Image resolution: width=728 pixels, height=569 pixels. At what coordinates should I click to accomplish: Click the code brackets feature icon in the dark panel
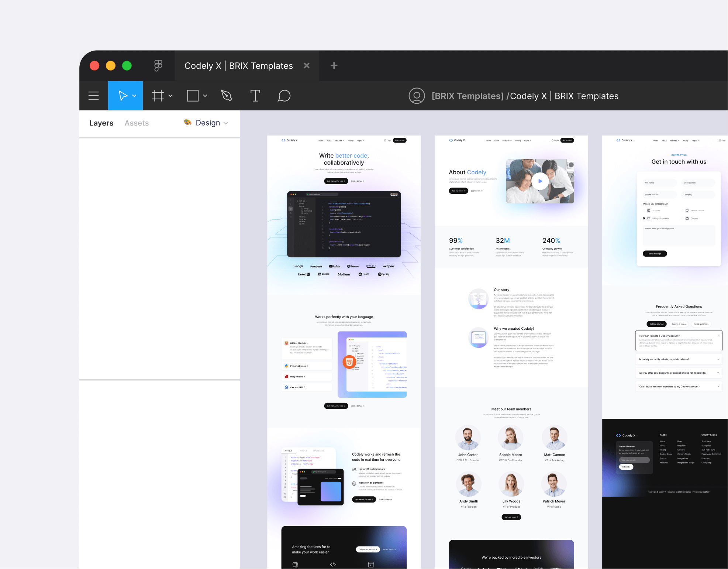pyautogui.click(x=333, y=565)
